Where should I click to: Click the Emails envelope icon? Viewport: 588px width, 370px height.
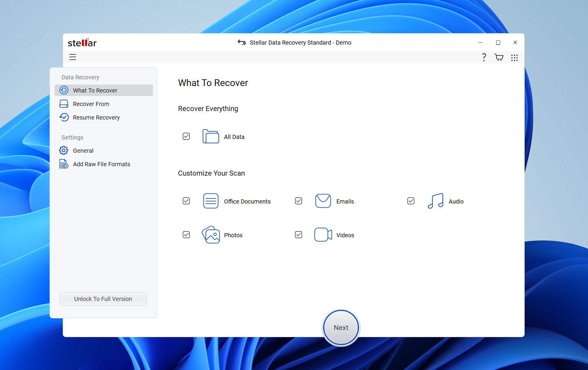pyautogui.click(x=323, y=201)
